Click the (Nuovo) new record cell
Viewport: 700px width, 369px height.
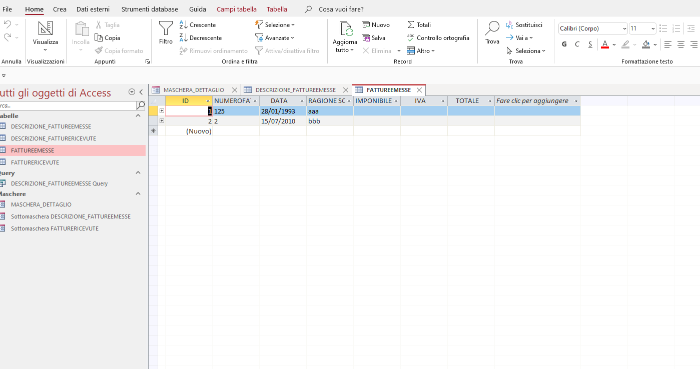pyautogui.click(x=189, y=131)
